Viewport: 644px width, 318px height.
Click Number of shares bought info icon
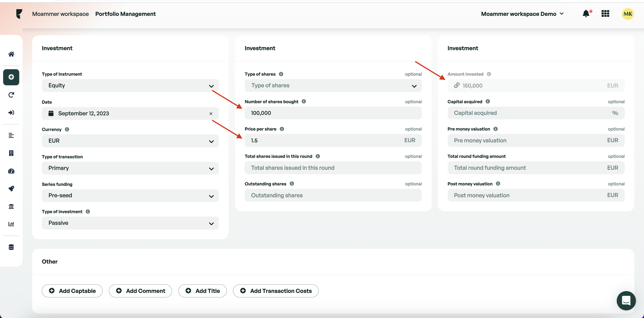304,101
